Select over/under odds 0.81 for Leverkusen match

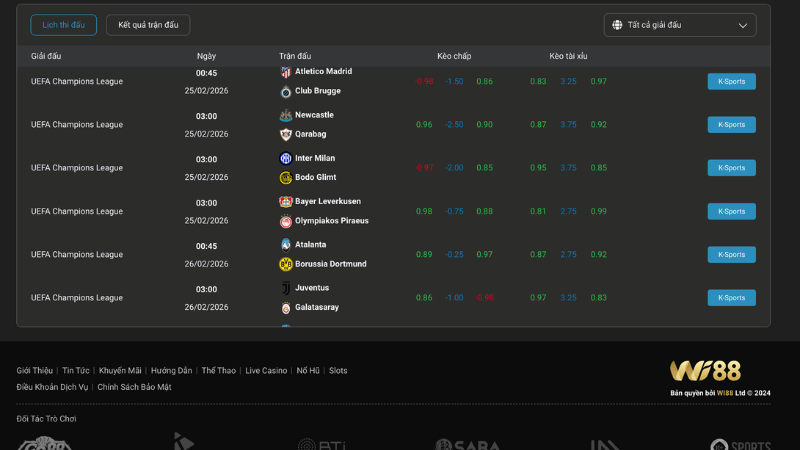[538, 211]
